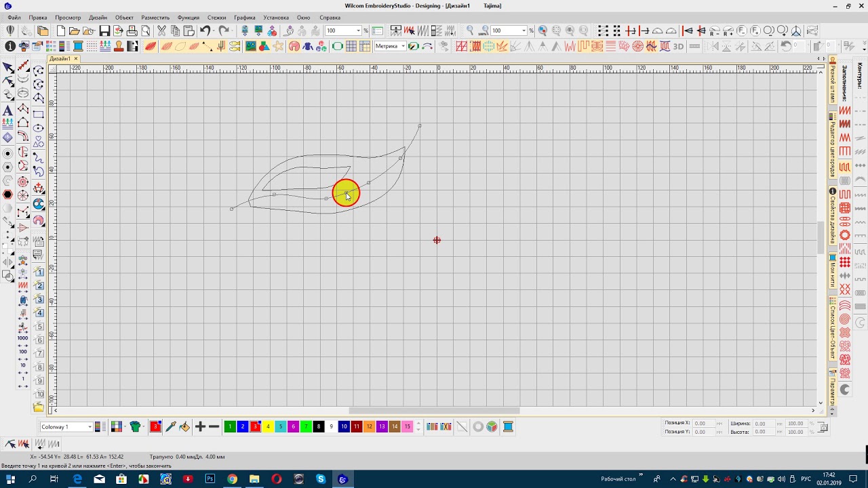Open the Мои нити side panel tab
This screenshot has width=868, height=488.
point(833,271)
